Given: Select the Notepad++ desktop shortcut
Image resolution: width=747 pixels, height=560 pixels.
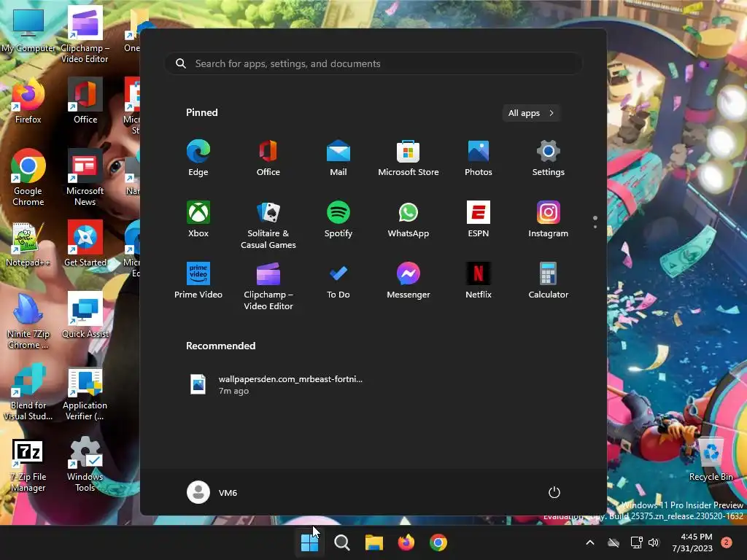Looking at the screenshot, I should tap(28, 244).
